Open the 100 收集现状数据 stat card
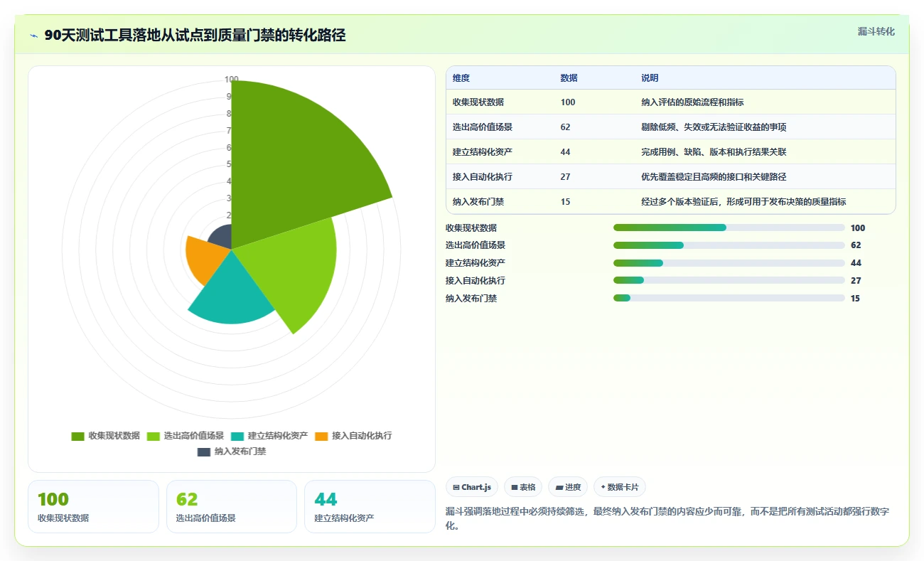Screen dimensions: 924x561 coord(93,506)
